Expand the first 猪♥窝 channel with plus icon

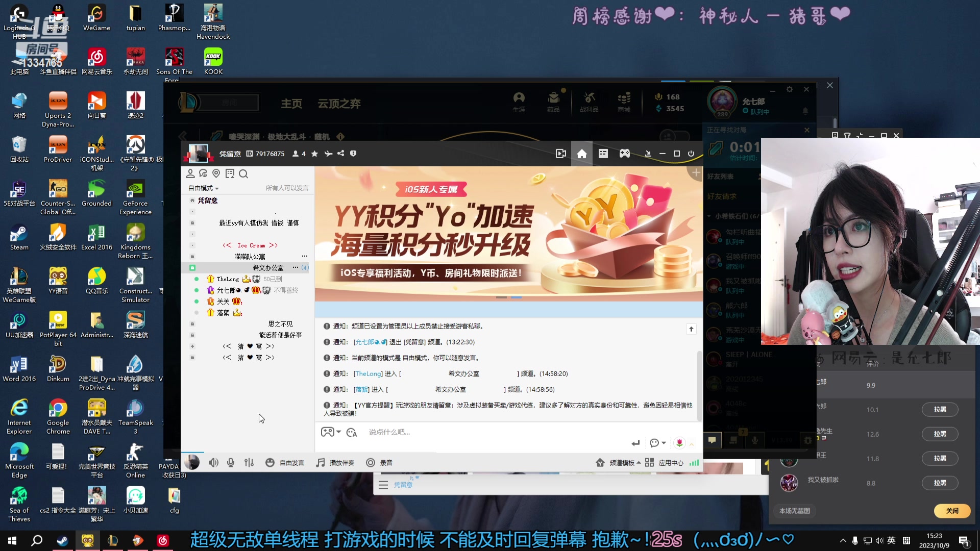click(192, 346)
